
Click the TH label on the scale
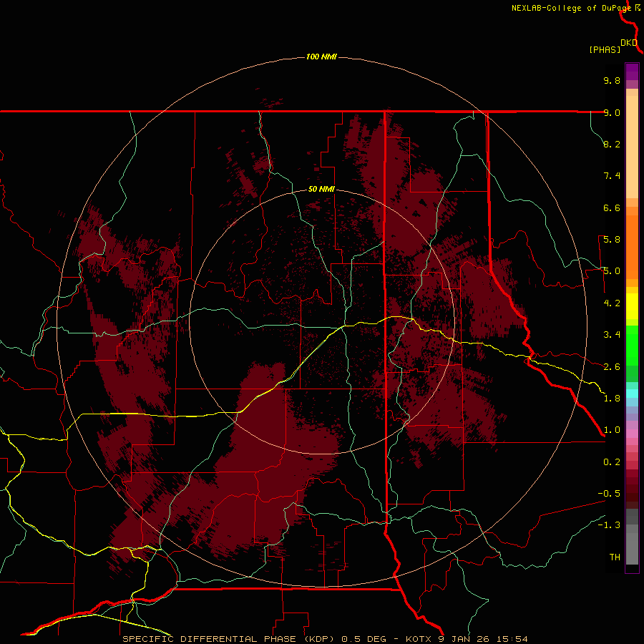pos(615,557)
